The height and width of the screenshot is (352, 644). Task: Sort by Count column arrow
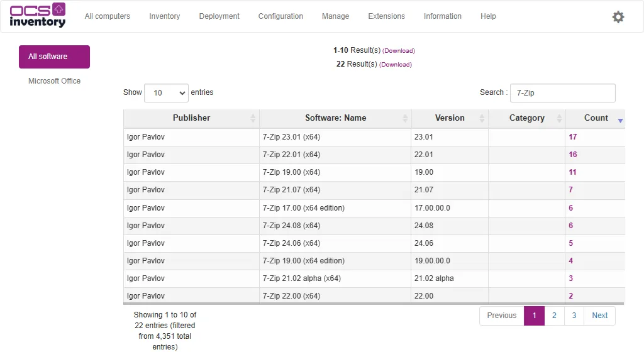(620, 120)
